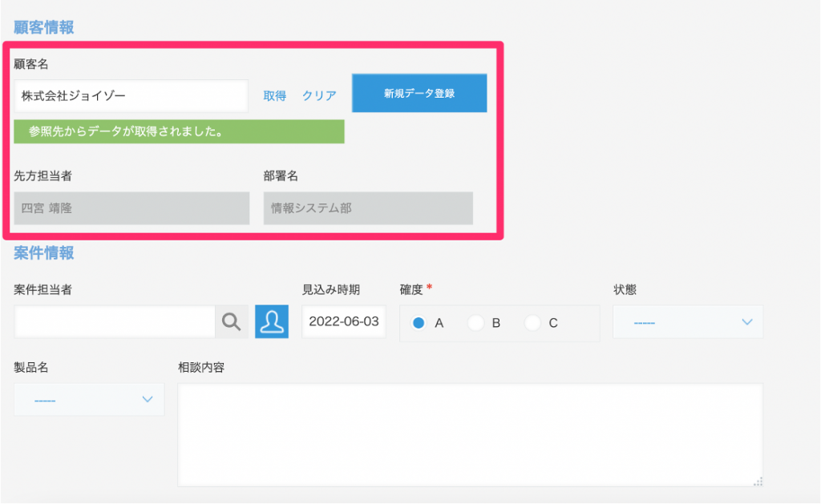Click the 相談内容 field label
This screenshot has height=504, width=821.
coord(201,368)
